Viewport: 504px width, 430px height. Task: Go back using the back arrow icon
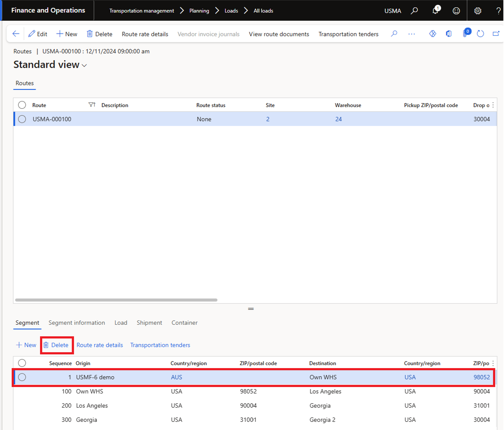[x=16, y=34]
